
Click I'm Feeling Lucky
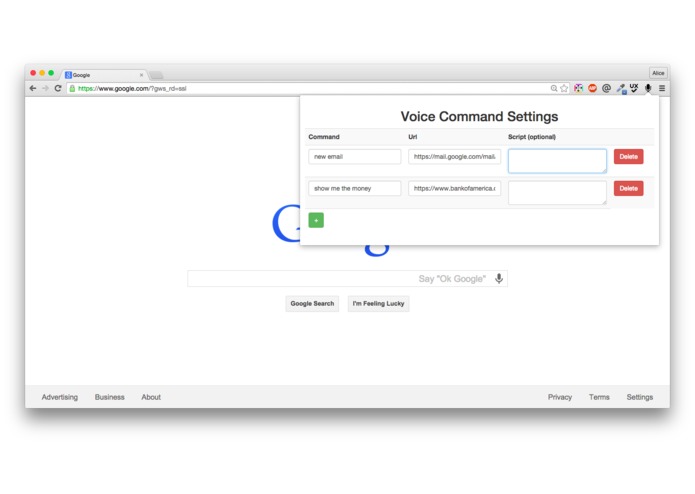point(379,303)
